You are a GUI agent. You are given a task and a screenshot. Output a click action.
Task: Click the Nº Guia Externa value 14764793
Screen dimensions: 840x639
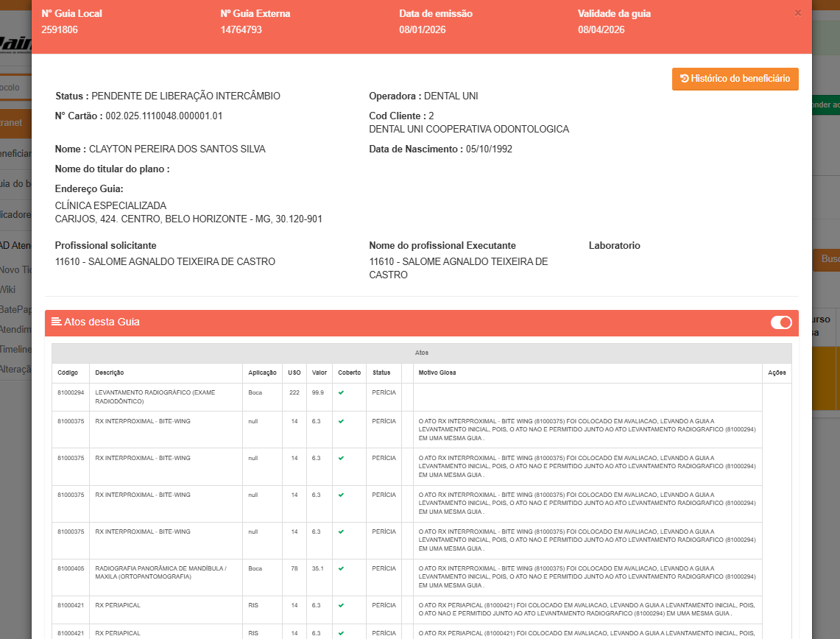tap(241, 30)
